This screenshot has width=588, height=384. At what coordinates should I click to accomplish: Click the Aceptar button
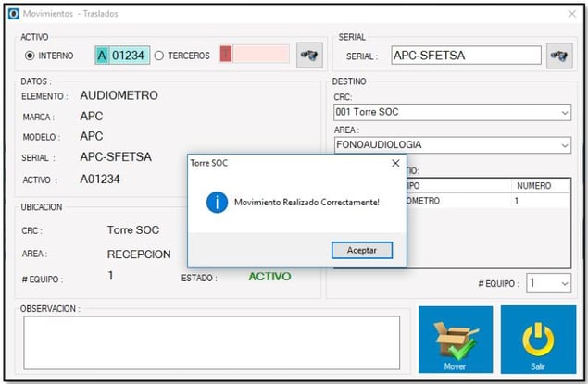tap(361, 250)
